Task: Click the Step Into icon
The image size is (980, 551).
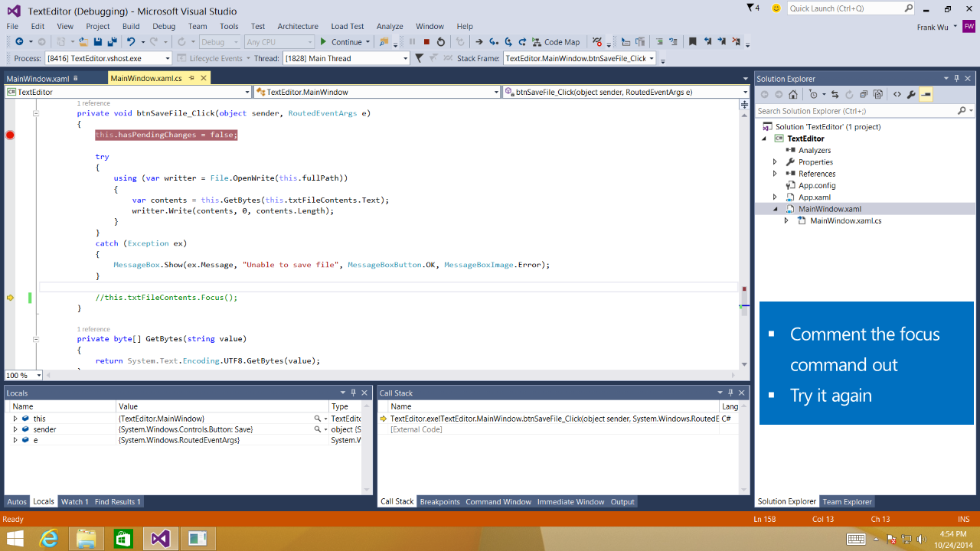Action: point(494,42)
